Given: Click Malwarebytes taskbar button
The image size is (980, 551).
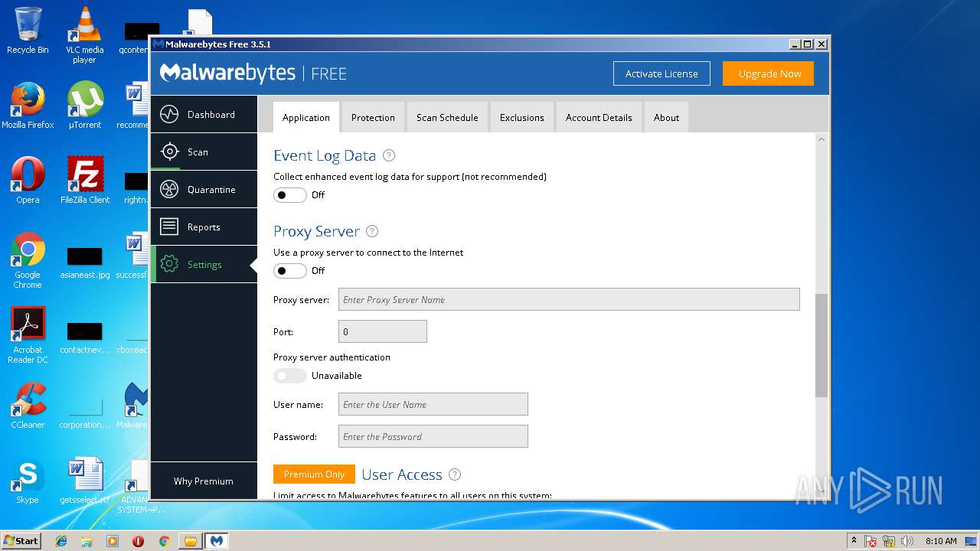Looking at the screenshot, I should tap(217, 541).
